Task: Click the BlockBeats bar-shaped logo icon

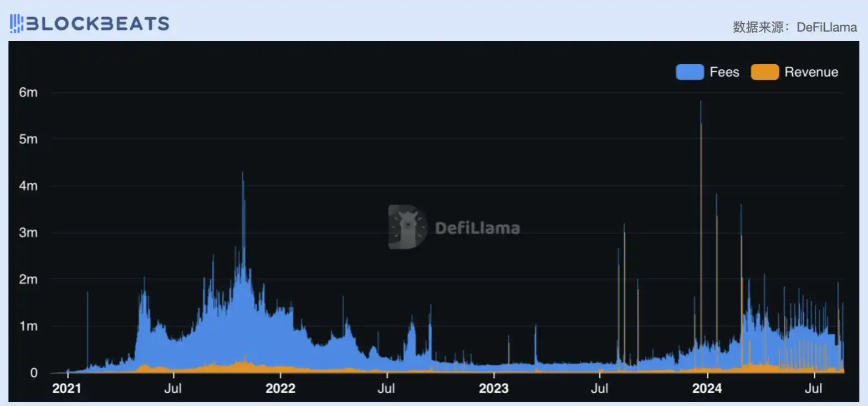Action: 17,23
